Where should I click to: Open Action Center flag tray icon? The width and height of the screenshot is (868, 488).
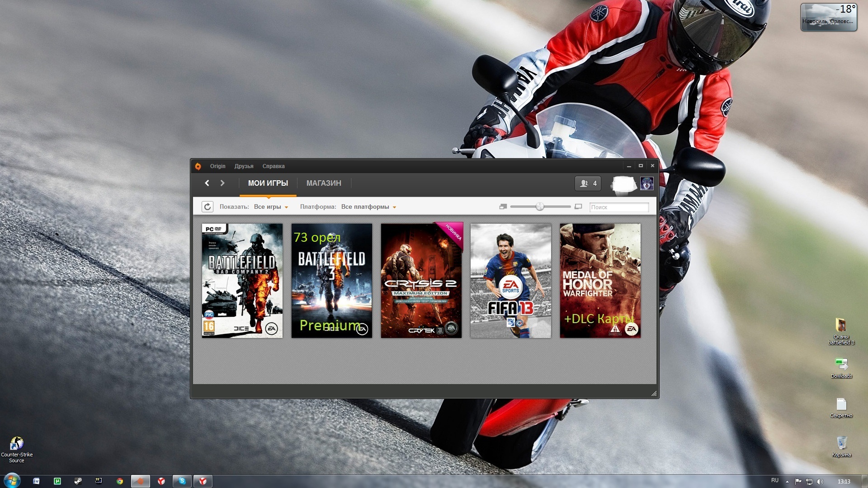click(798, 481)
